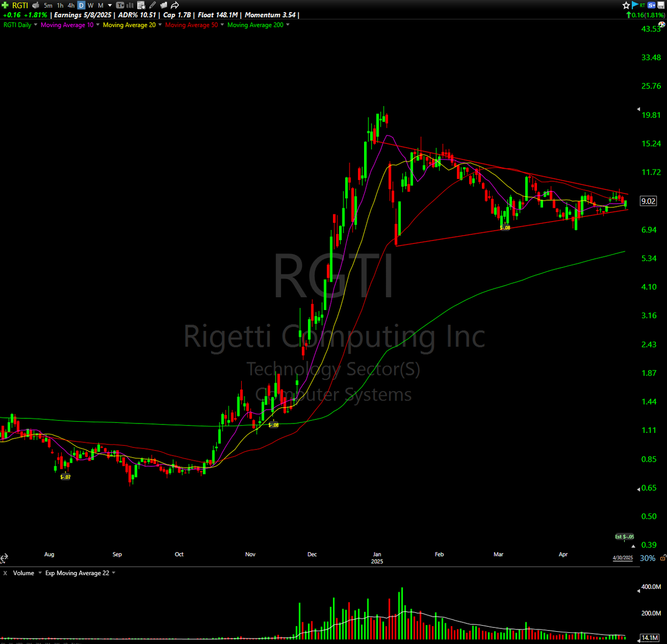Screen dimensions: 667x644
Task: Click the 9.02 current price label
Action: [x=648, y=201]
